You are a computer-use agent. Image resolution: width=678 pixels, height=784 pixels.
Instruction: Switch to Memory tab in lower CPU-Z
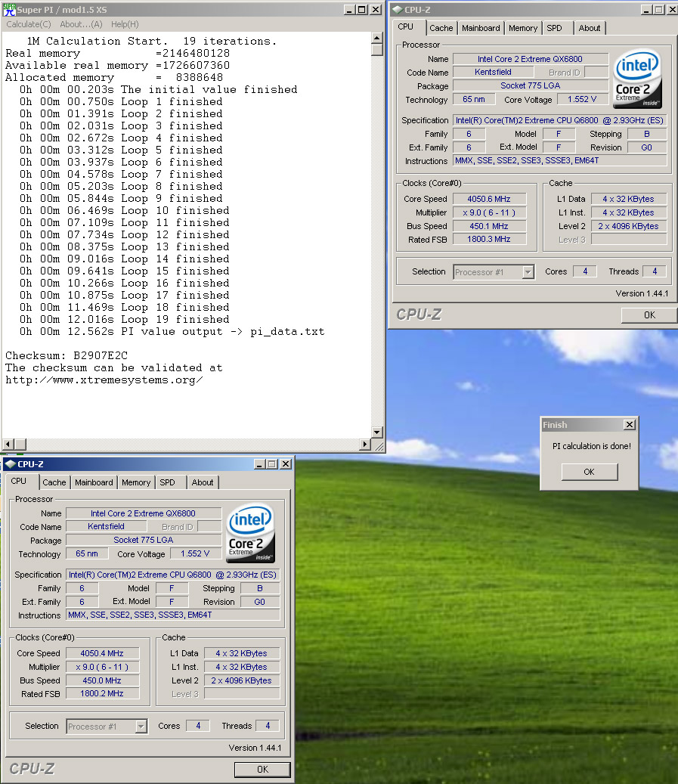pos(136,482)
